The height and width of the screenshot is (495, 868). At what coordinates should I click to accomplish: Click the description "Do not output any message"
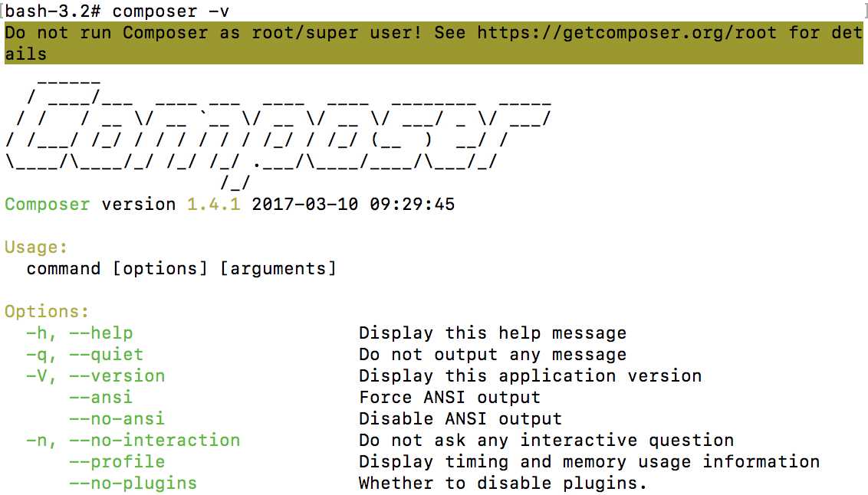493,355
